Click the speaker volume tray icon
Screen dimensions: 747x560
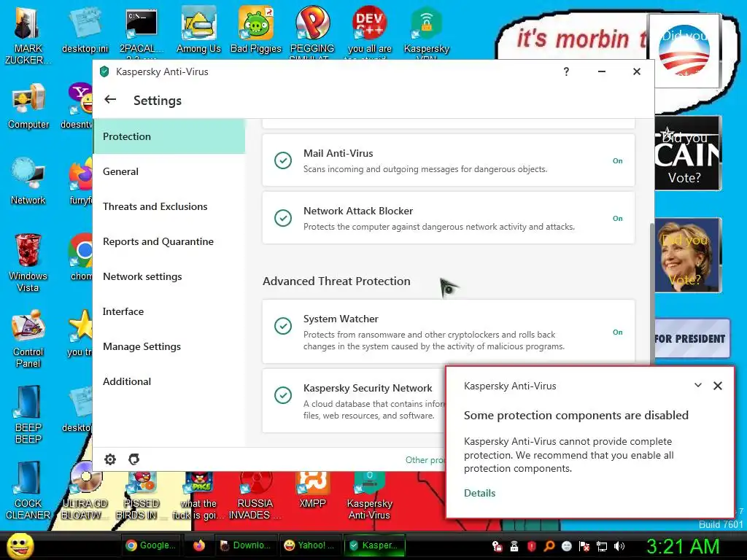point(619,546)
